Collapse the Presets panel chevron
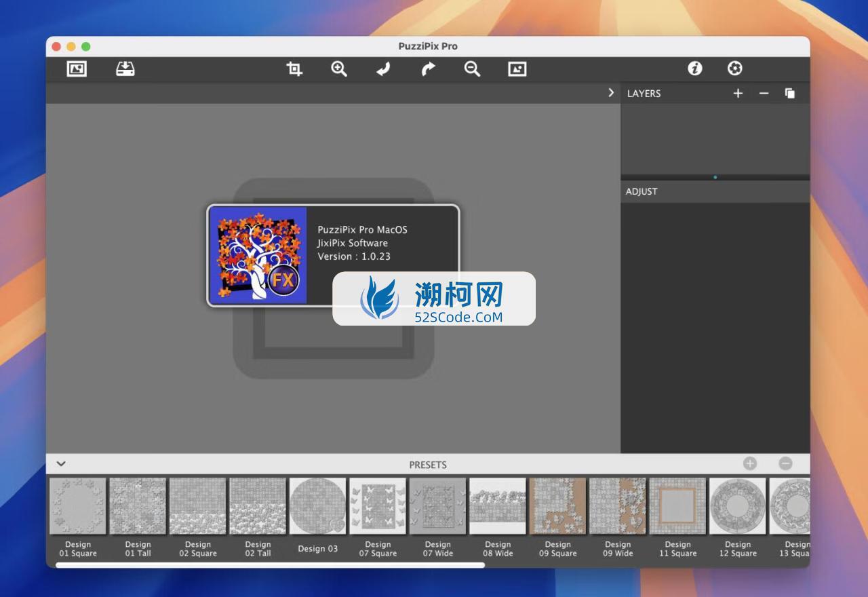This screenshot has width=868, height=597. point(61,464)
